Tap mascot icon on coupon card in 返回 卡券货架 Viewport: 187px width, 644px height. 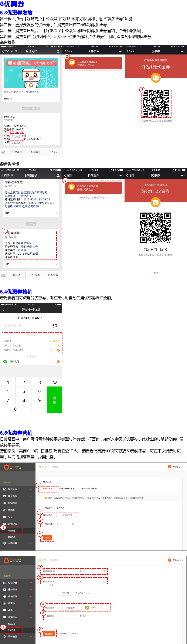71,187
